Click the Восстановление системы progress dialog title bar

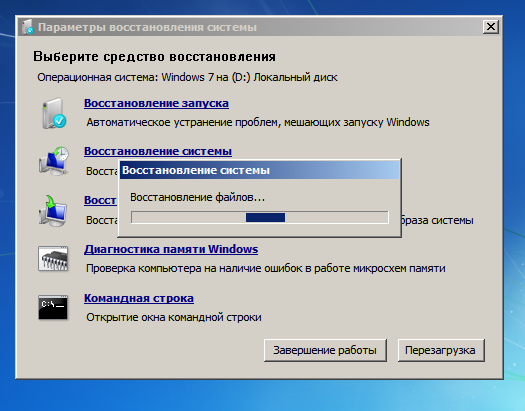click(x=260, y=170)
